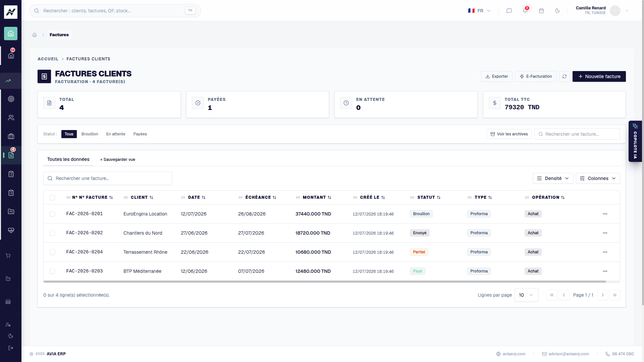Click Voir les archives button
The width and height of the screenshot is (644, 362).
pyautogui.click(x=509, y=134)
